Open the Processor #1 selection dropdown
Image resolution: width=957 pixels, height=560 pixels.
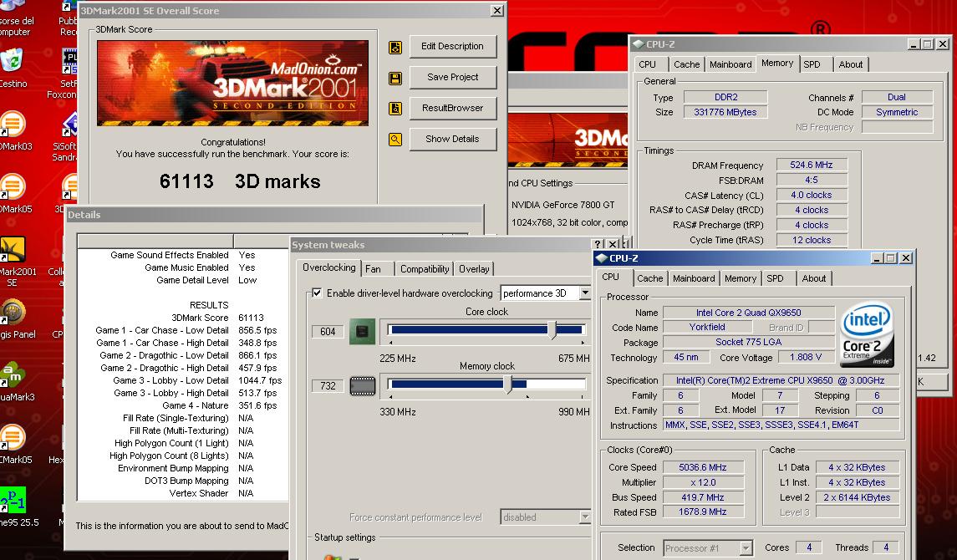pyautogui.click(x=746, y=547)
